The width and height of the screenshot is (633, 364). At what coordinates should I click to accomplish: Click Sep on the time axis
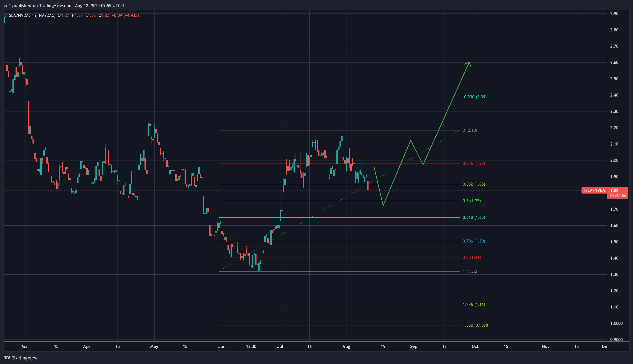pos(414,346)
